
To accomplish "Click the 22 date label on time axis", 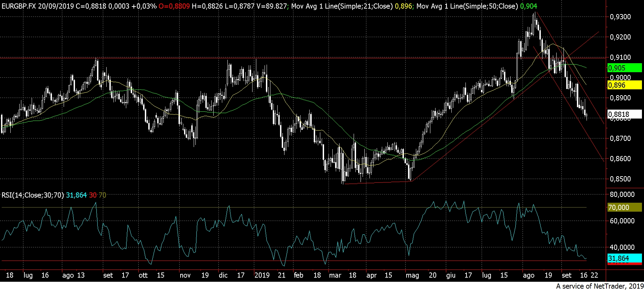I will (x=594, y=275).
